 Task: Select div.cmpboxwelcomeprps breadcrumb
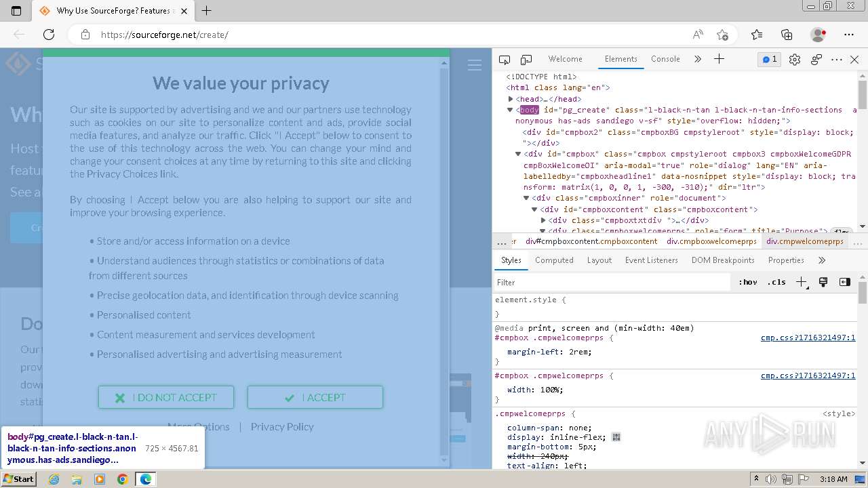[x=711, y=241]
